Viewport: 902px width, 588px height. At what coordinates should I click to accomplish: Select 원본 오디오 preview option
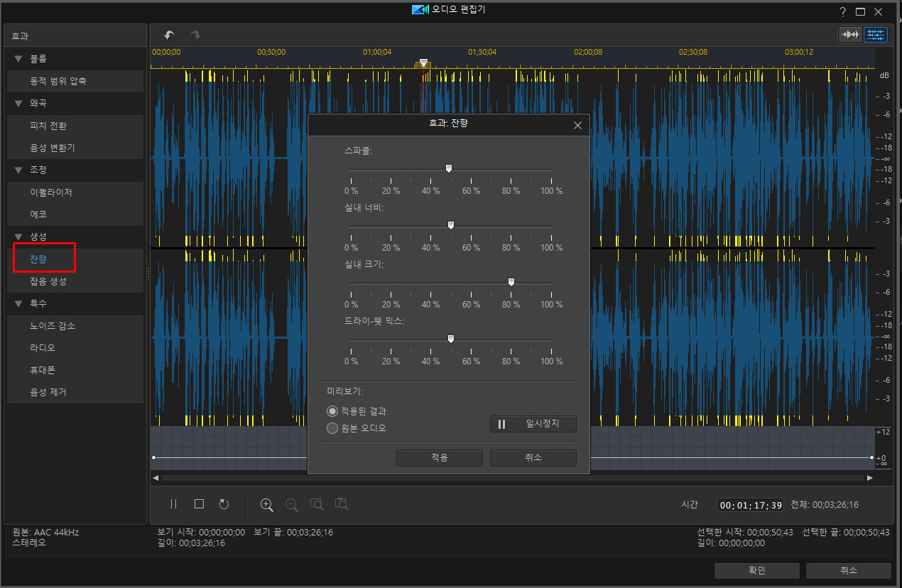(x=332, y=428)
